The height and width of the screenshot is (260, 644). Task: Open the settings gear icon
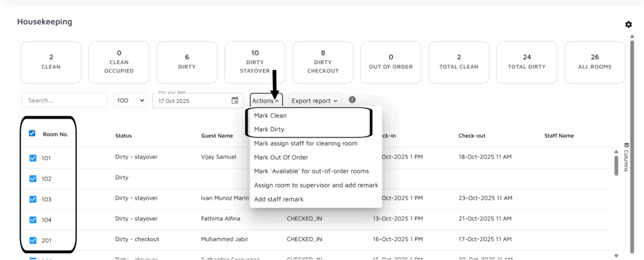point(628,24)
